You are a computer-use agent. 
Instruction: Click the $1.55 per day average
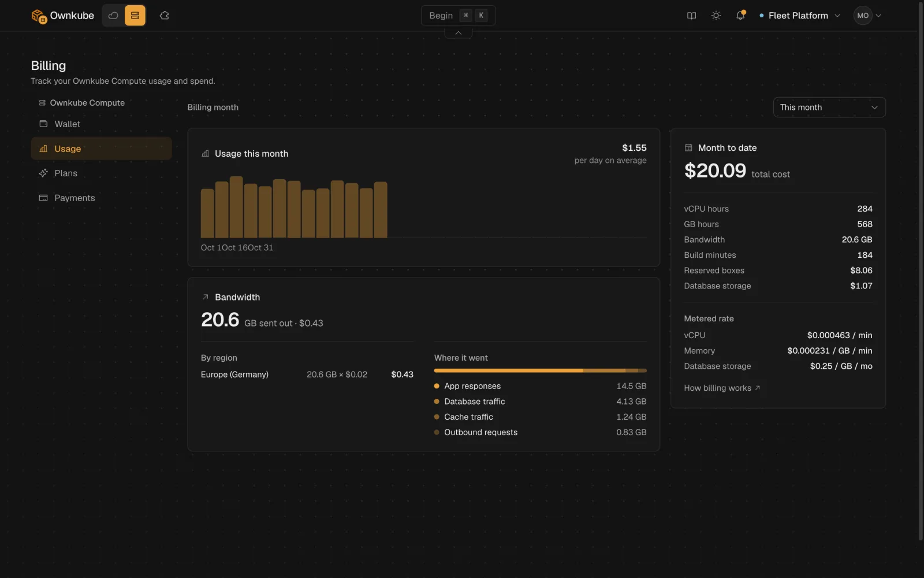634,148
